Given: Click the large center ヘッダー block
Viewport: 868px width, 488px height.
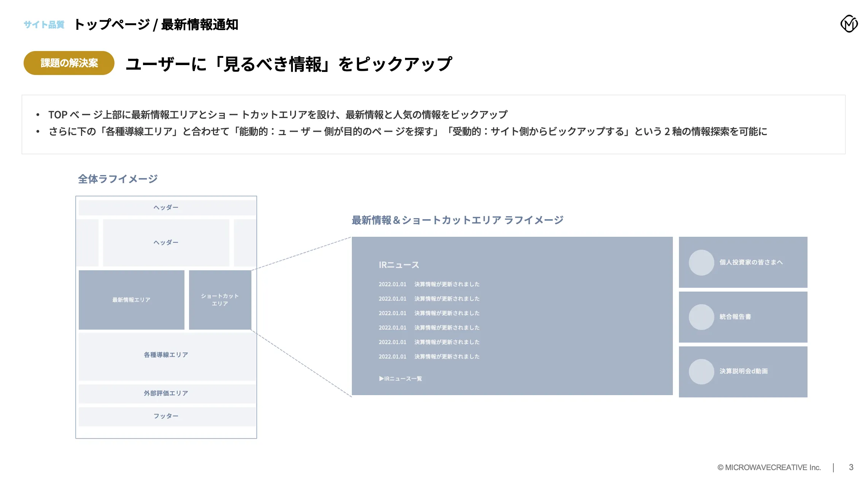Looking at the screenshot, I should coord(166,243).
